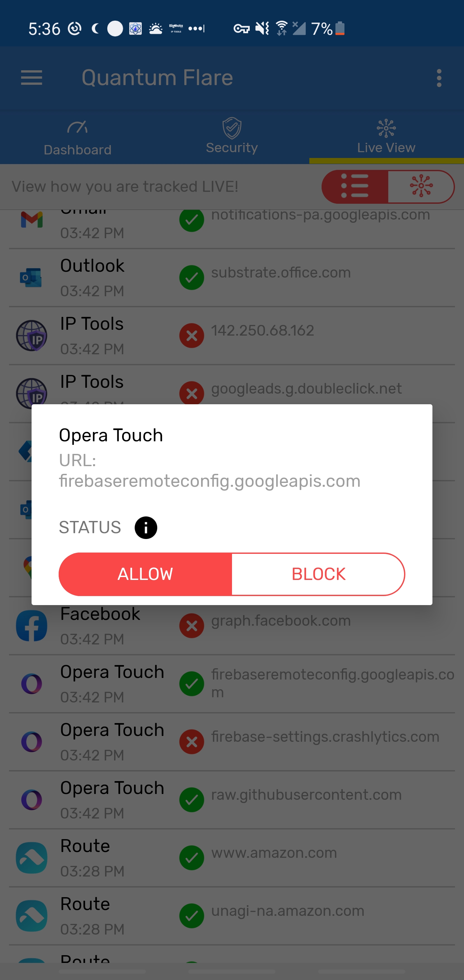Select BLOCK for firebaseremoteconfig URL
This screenshot has height=980, width=464.
point(318,574)
